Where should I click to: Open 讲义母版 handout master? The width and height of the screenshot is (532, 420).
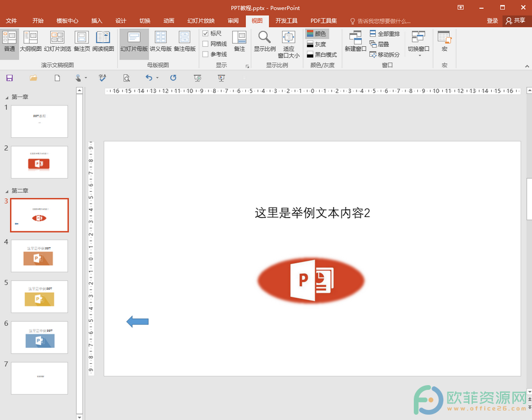point(160,41)
